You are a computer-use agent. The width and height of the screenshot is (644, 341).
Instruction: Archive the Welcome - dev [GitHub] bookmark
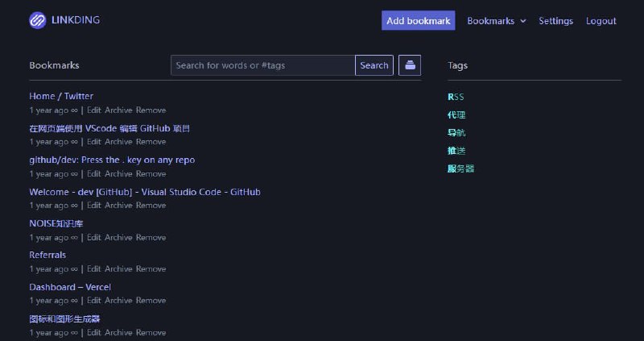click(118, 206)
